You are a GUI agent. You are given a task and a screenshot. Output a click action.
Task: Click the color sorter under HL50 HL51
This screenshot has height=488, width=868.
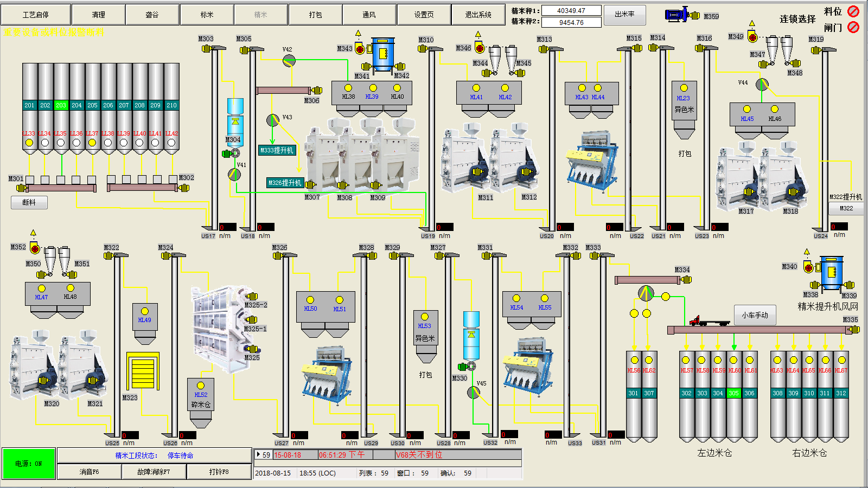tap(327, 375)
